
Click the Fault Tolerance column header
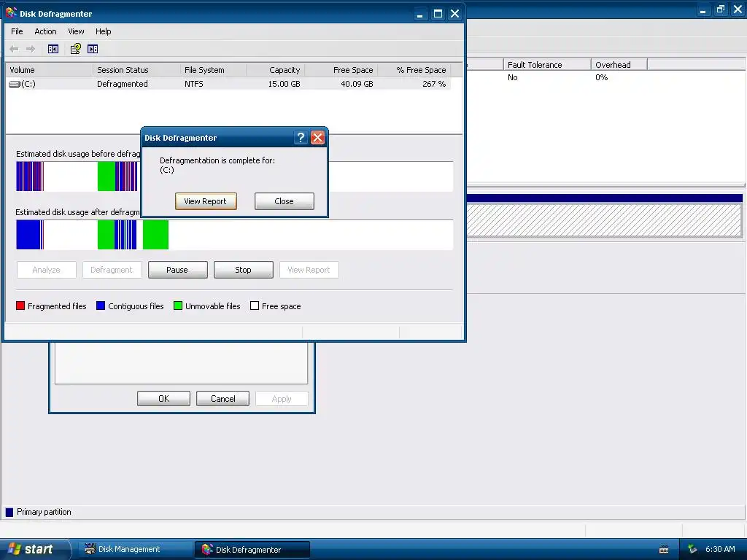[547, 65]
